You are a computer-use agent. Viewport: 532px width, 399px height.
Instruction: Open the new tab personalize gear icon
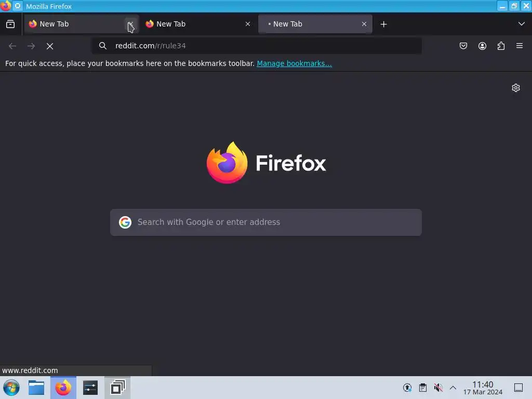click(x=516, y=88)
